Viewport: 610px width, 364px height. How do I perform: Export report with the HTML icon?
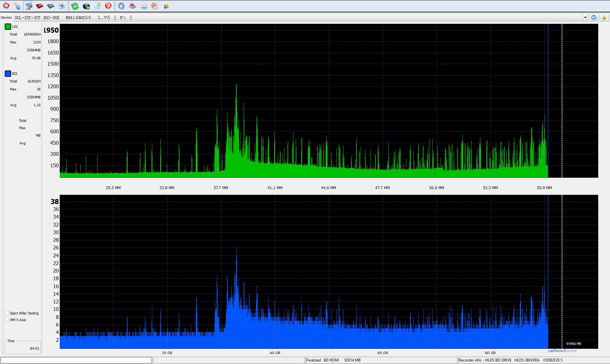[x=51, y=6]
